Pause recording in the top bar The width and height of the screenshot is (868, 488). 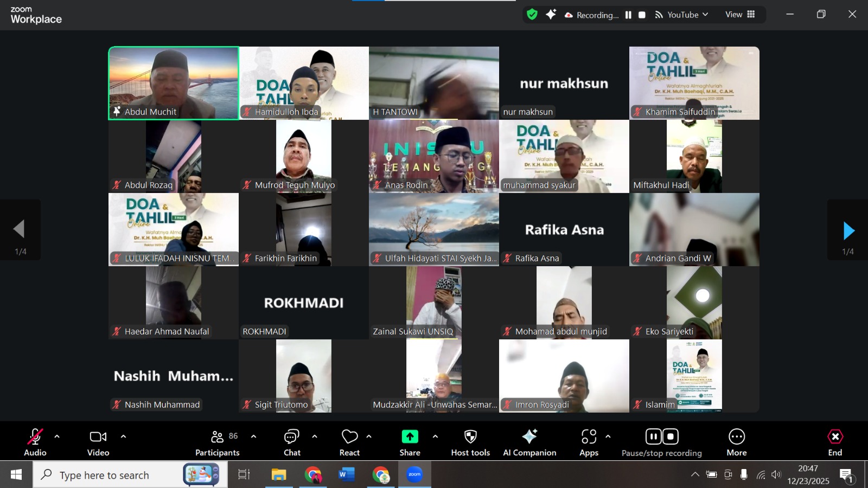tap(628, 15)
